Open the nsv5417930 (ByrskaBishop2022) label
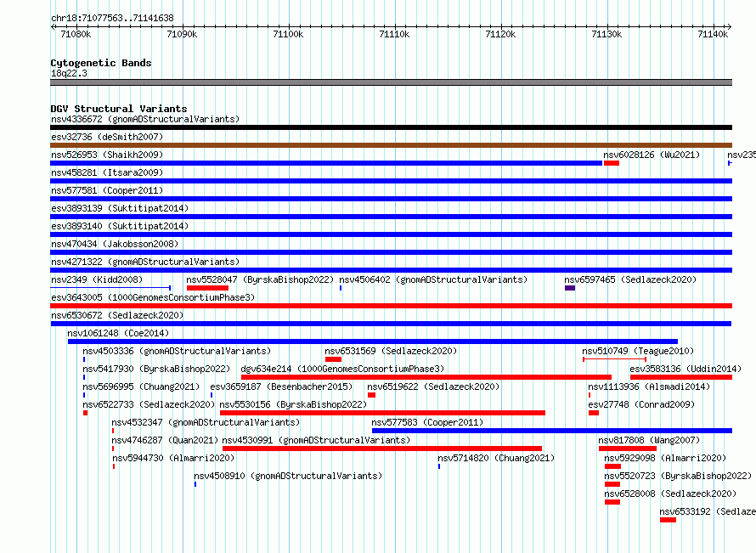The image size is (756, 553). pyautogui.click(x=156, y=369)
